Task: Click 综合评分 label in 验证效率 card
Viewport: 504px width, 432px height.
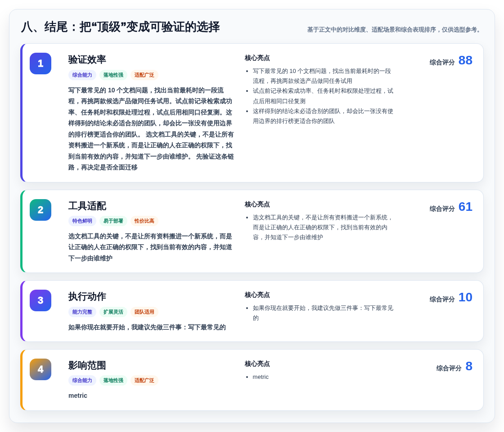Action: 442,63
